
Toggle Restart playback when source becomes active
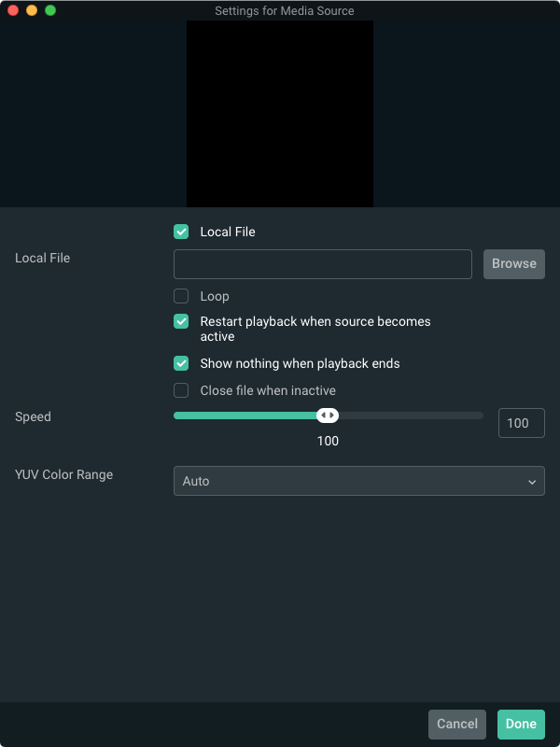[x=181, y=321]
